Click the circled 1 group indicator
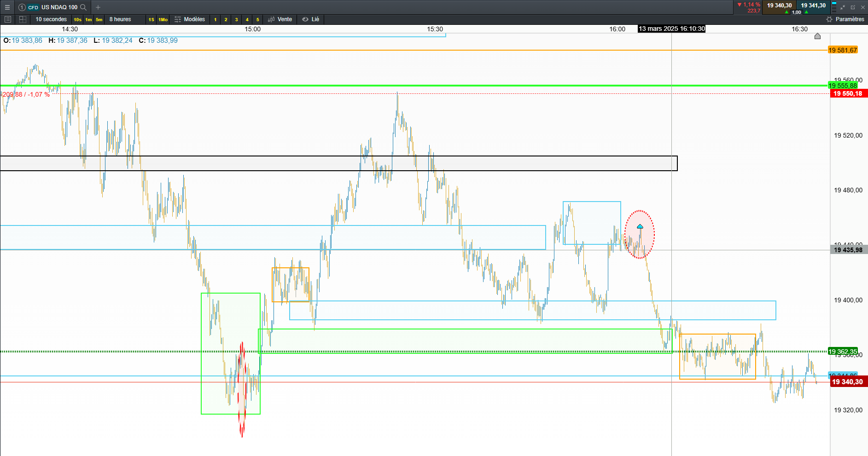 (x=22, y=7)
